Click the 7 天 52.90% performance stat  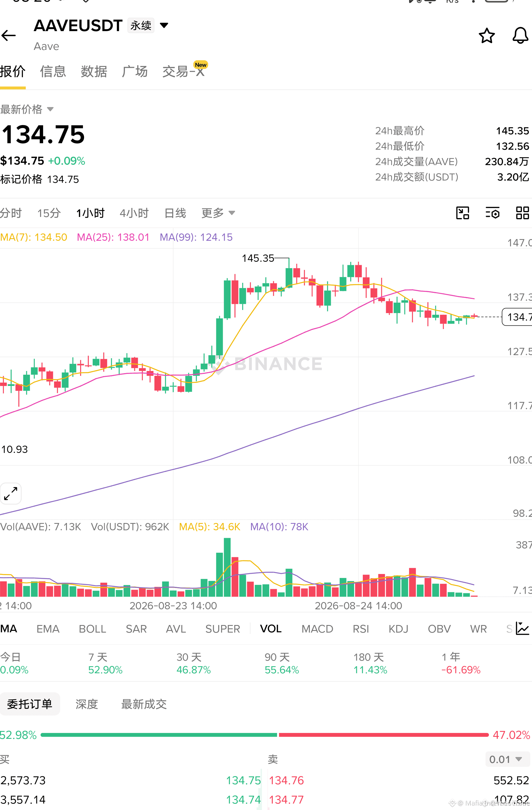pos(105,663)
